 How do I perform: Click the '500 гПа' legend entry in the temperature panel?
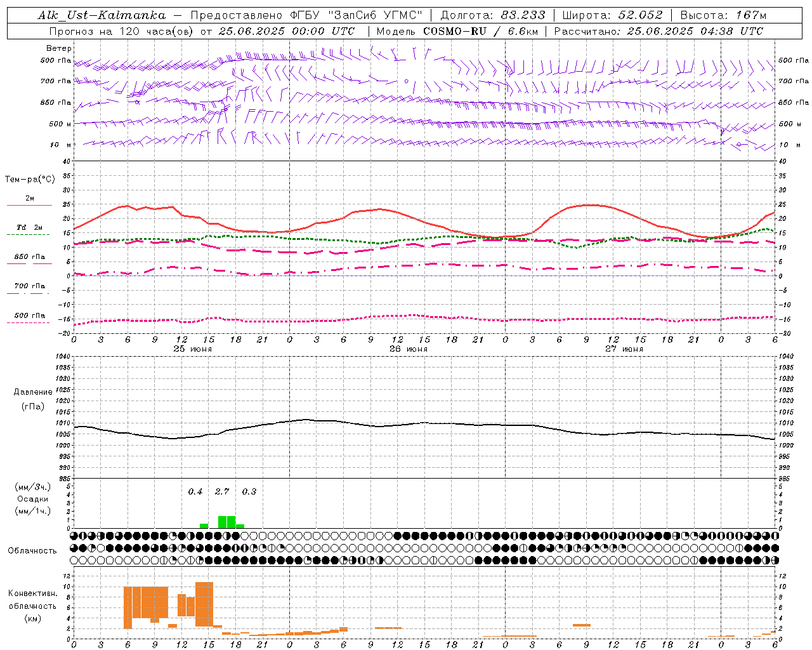(x=30, y=315)
